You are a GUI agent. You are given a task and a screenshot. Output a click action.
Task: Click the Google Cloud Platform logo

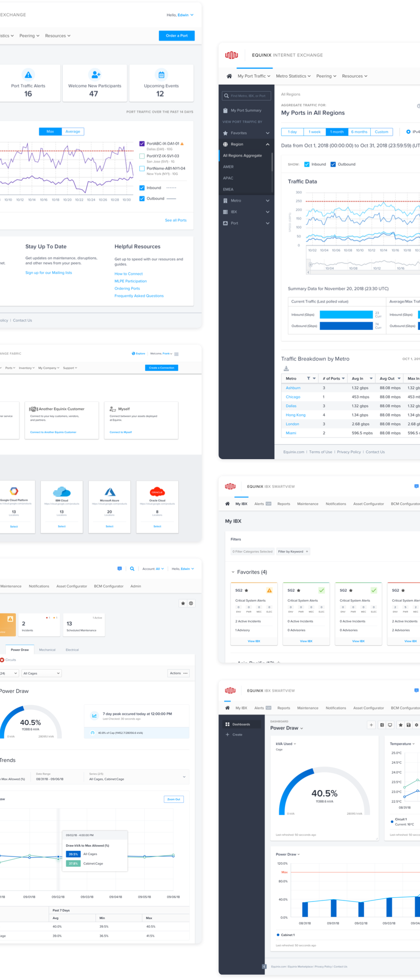[x=14, y=491]
